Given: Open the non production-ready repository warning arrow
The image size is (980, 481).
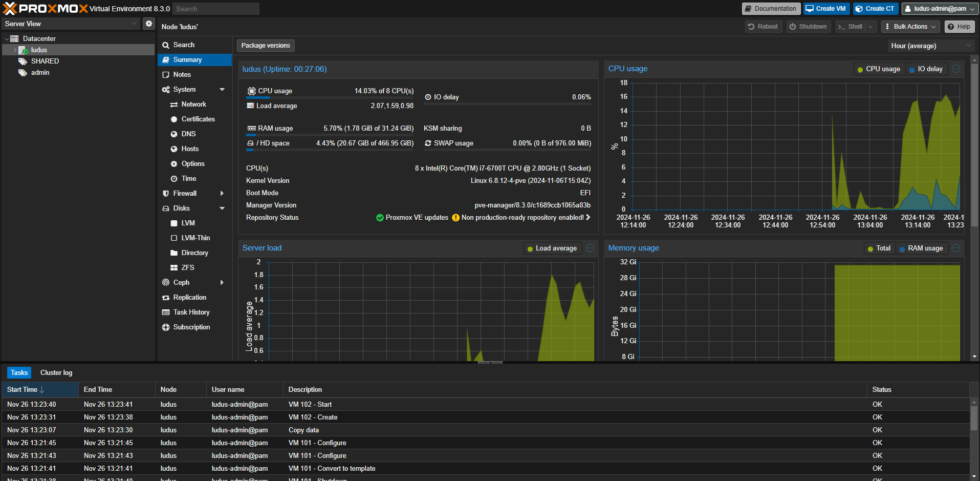Looking at the screenshot, I should [x=588, y=218].
